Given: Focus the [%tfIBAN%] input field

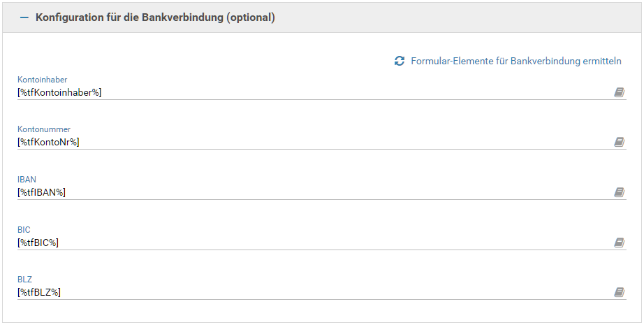Looking at the screenshot, I should [307, 192].
